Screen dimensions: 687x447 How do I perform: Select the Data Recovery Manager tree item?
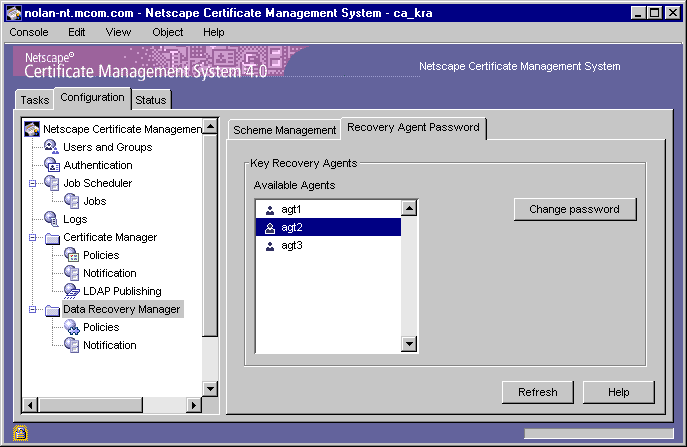[122, 309]
